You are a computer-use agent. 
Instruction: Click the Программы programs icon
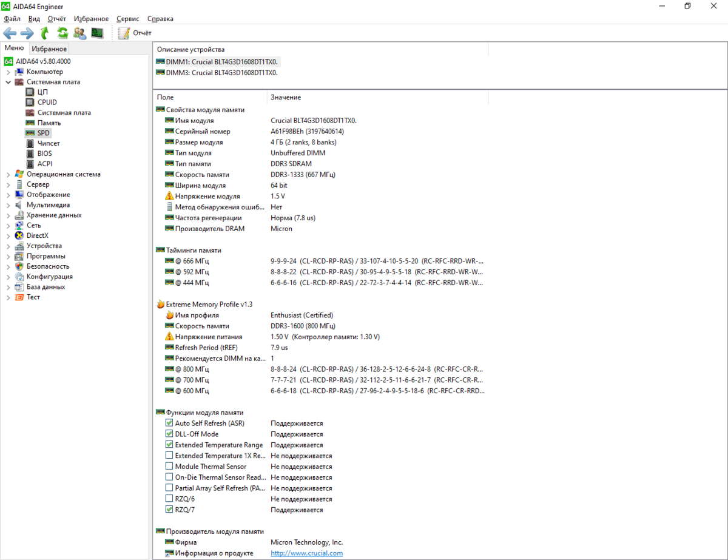(x=19, y=256)
